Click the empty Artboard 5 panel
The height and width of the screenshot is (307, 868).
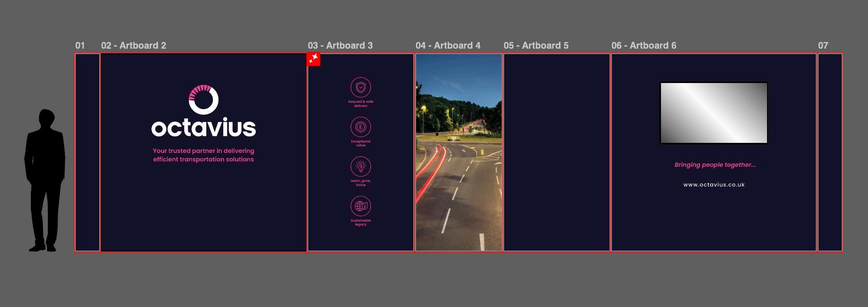coord(557,153)
